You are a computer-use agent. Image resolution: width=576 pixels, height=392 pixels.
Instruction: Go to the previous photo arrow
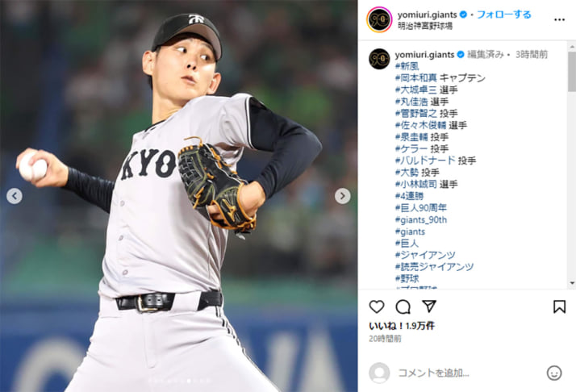[15, 196]
